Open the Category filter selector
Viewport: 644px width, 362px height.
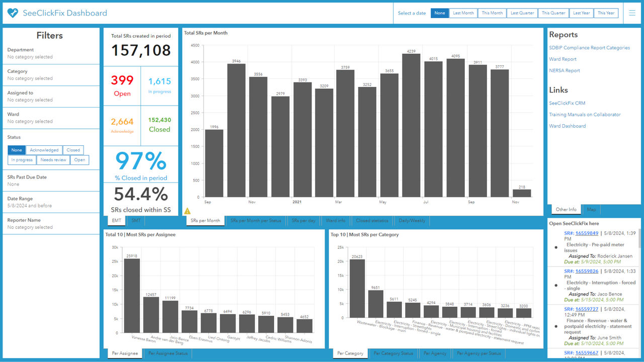pyautogui.click(x=51, y=75)
